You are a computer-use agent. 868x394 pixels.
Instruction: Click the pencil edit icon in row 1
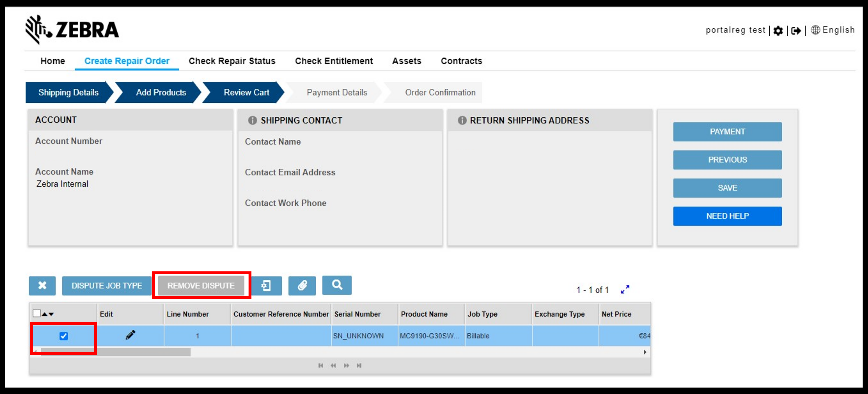coord(130,335)
